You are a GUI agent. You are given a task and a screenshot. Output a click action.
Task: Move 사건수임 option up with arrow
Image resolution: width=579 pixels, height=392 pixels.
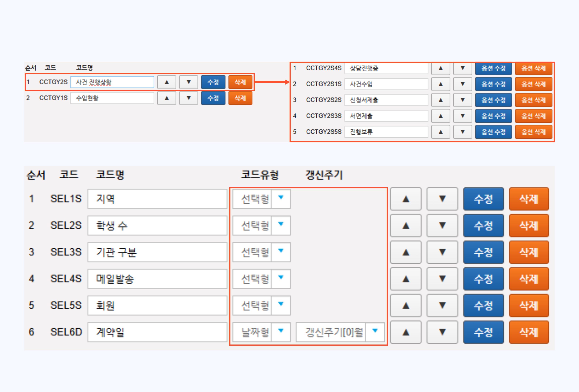tap(441, 84)
